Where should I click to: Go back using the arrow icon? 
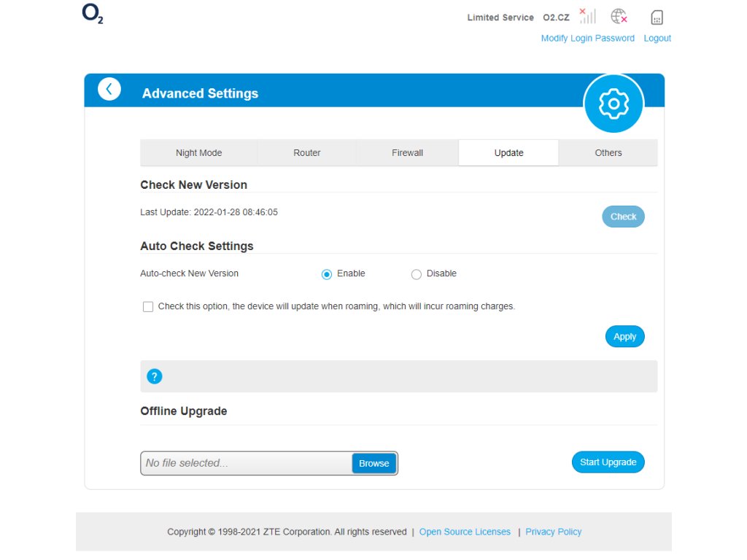109,89
